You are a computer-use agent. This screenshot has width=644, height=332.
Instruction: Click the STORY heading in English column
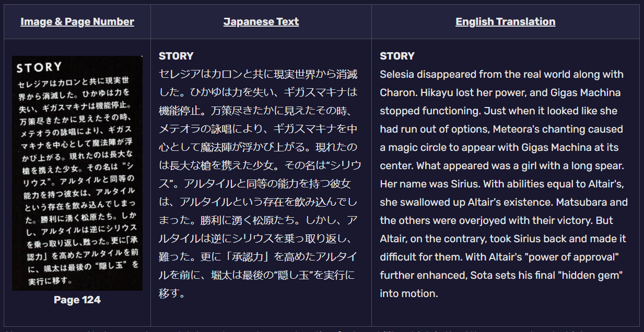pos(397,56)
